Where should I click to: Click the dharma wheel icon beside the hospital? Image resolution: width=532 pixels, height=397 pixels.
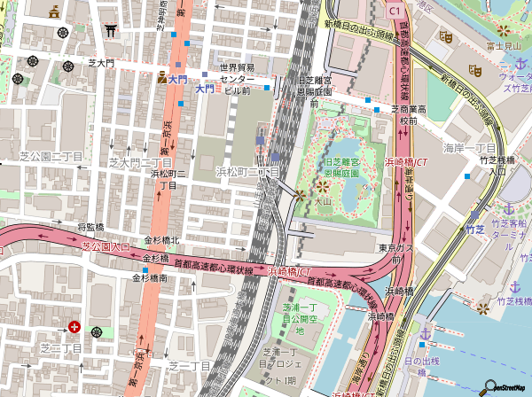[x=96, y=331]
